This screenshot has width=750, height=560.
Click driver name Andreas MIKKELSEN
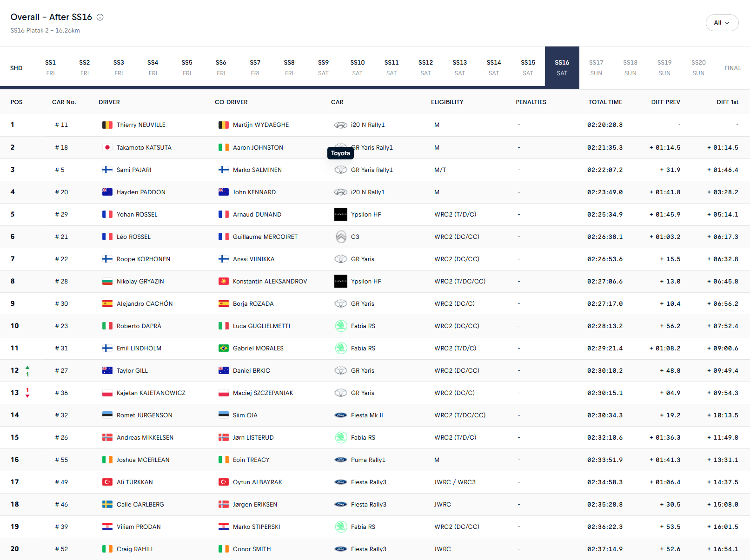pyautogui.click(x=145, y=437)
